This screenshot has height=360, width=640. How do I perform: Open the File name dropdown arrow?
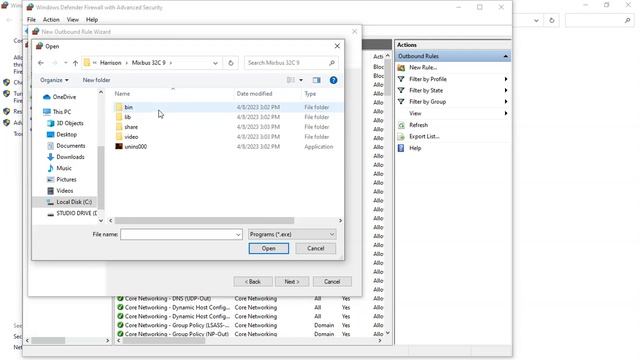pos(238,234)
